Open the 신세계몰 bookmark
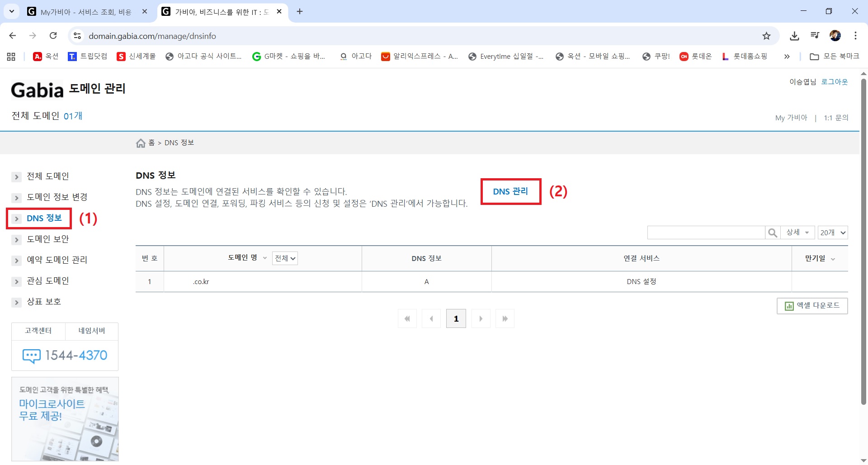Screen dimensions: 868x465 click(x=136, y=57)
